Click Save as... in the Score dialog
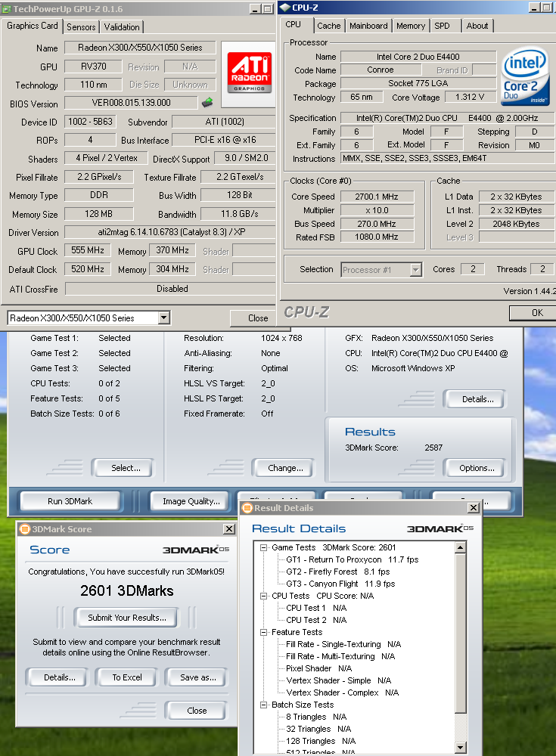556x756 pixels. [197, 677]
